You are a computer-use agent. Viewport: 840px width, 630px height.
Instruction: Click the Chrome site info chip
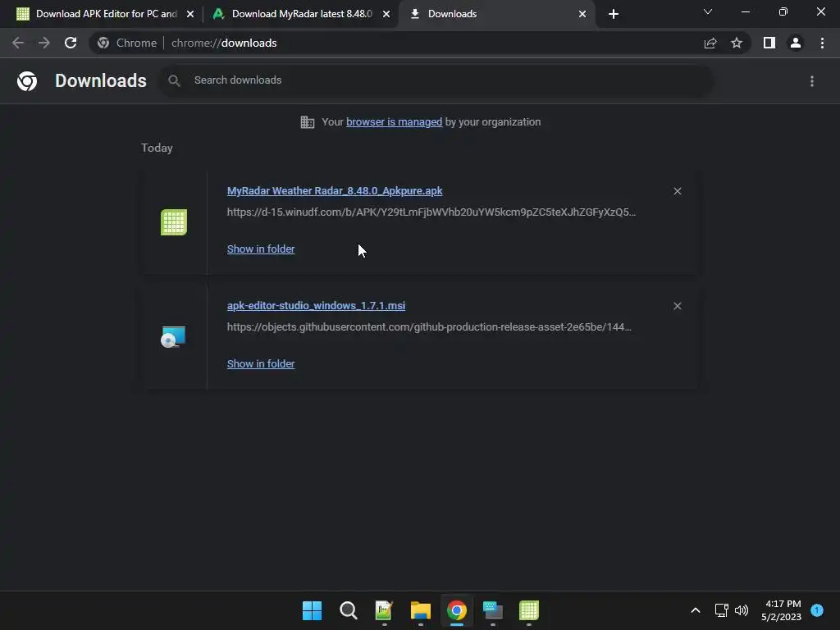click(127, 43)
